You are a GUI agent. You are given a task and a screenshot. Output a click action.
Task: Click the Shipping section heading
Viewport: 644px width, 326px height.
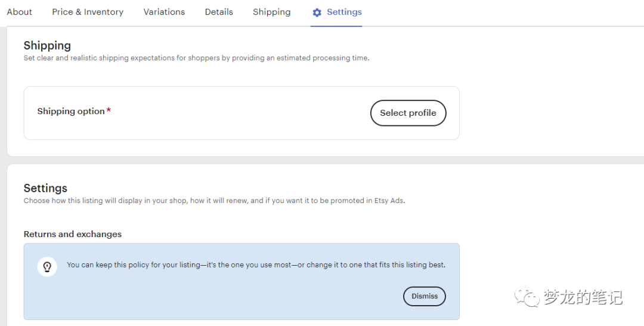click(x=47, y=45)
